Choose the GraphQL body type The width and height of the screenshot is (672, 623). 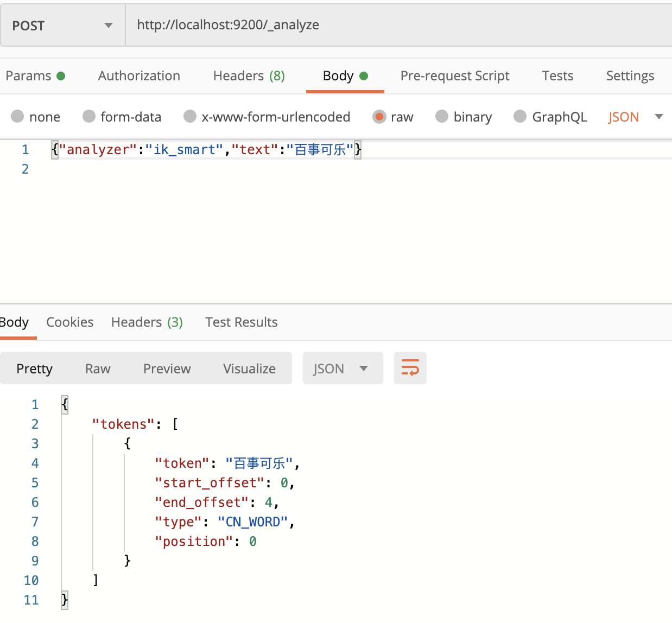pos(520,117)
